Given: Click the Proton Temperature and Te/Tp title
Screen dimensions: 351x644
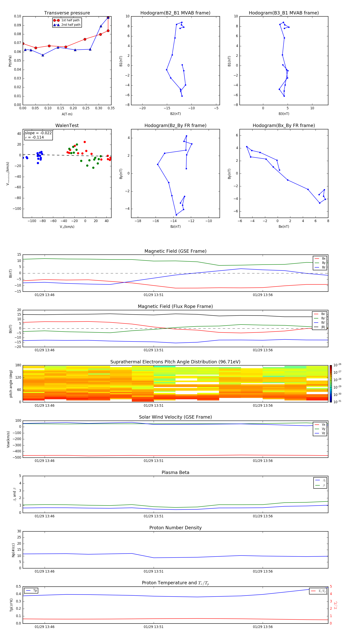Looking at the screenshot, I should click(175, 583).
